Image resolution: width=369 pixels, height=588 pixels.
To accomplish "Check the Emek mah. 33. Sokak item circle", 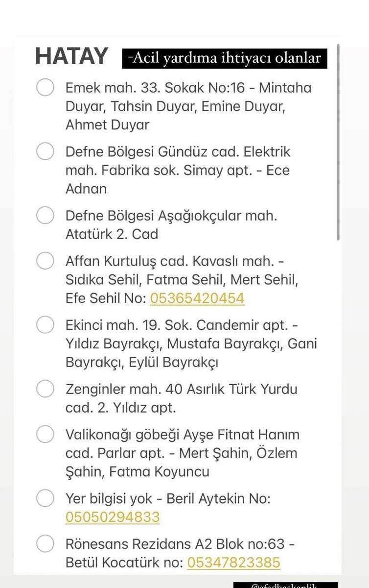I will (x=45, y=88).
